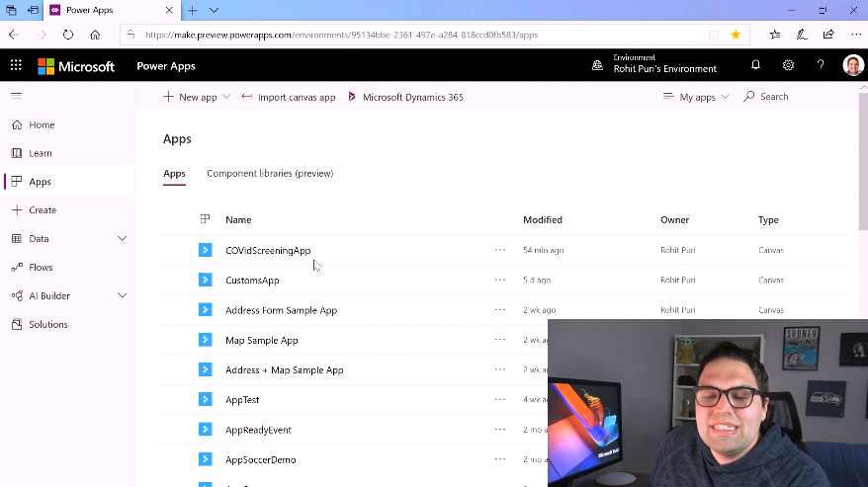Sort the list by Modified column

tap(543, 220)
